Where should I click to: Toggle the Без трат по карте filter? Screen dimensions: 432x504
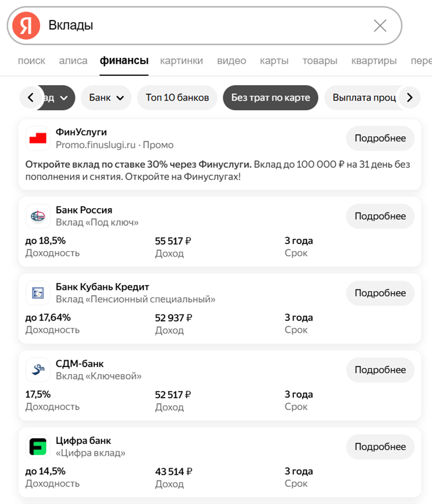(271, 98)
